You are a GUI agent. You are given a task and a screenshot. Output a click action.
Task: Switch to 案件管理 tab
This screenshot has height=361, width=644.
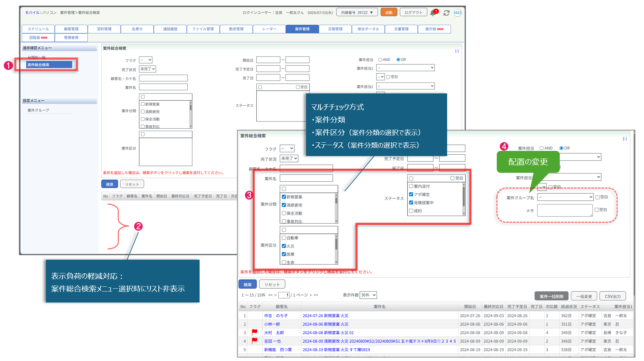pos(302,29)
